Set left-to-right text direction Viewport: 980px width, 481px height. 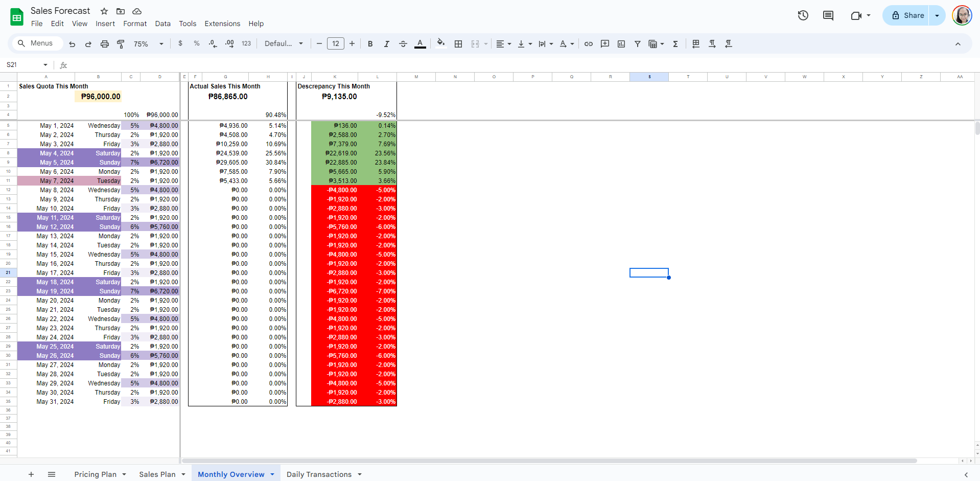coord(712,44)
